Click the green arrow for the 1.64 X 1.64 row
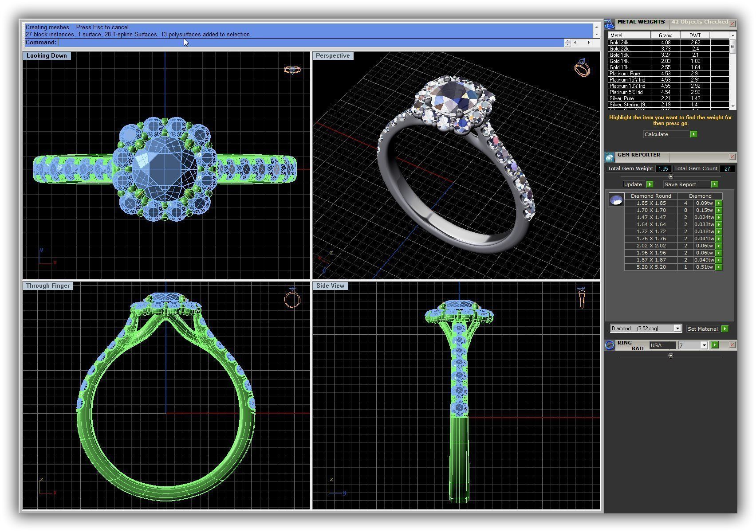This screenshot has height=532, width=756. coord(719,225)
